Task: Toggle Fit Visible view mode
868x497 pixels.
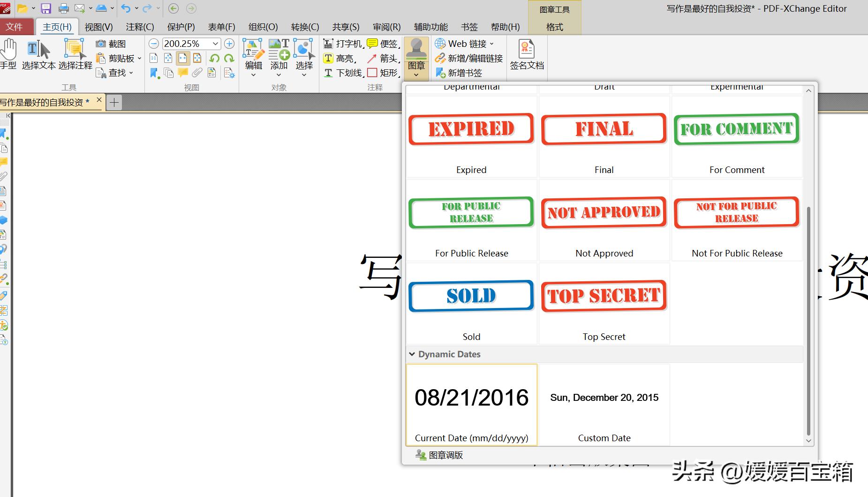Action: [197, 59]
